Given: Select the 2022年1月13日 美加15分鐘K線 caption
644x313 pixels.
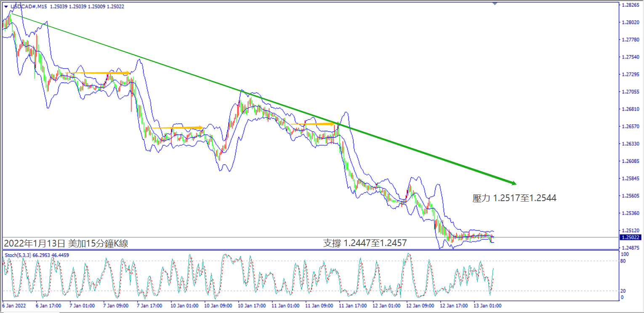Looking at the screenshot, I should click(66, 243).
